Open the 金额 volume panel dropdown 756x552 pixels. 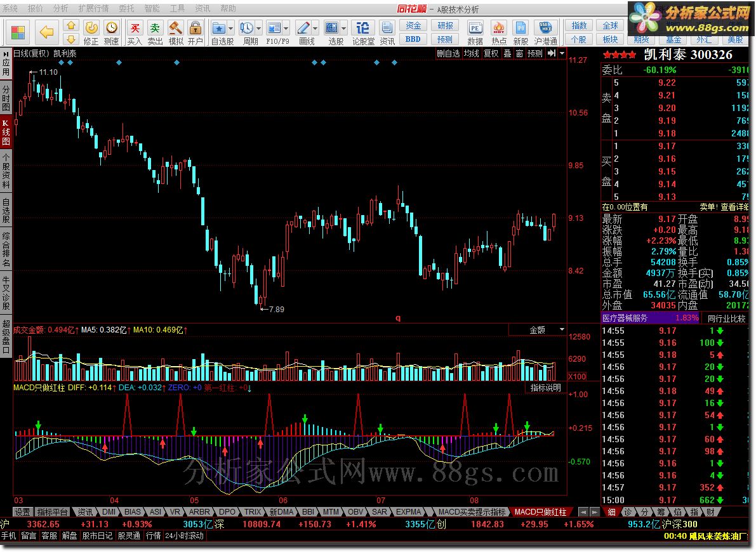(x=562, y=330)
